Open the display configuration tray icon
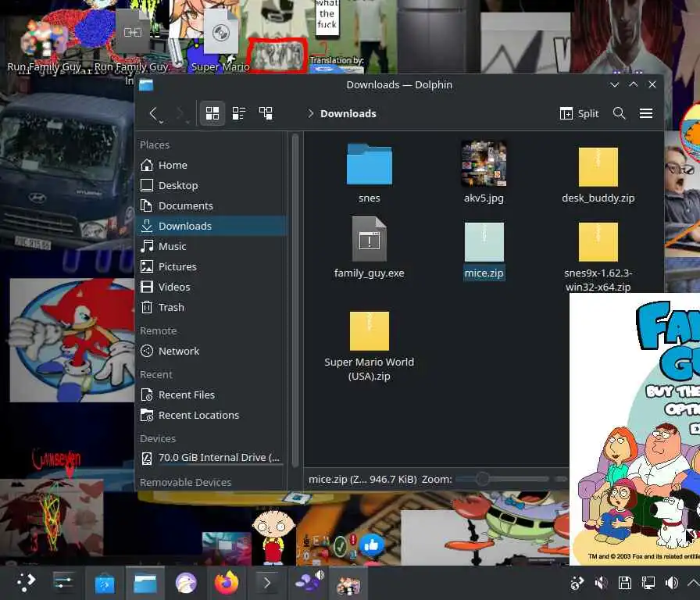 [648, 583]
